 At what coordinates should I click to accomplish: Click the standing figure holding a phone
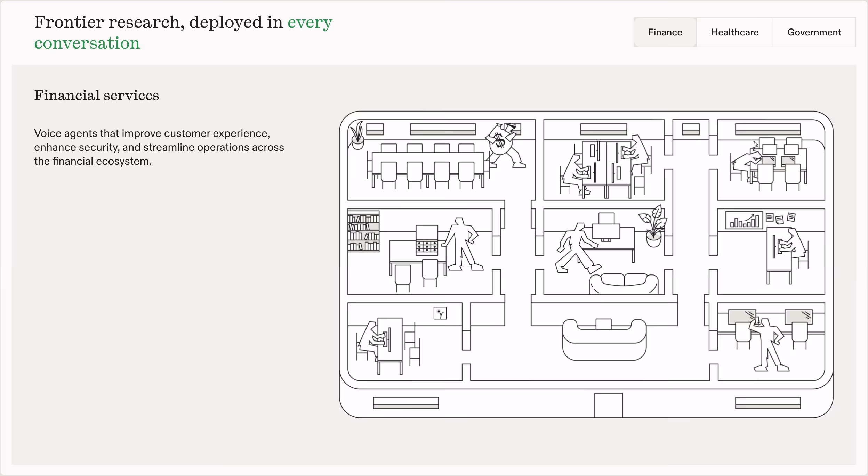coord(769,344)
